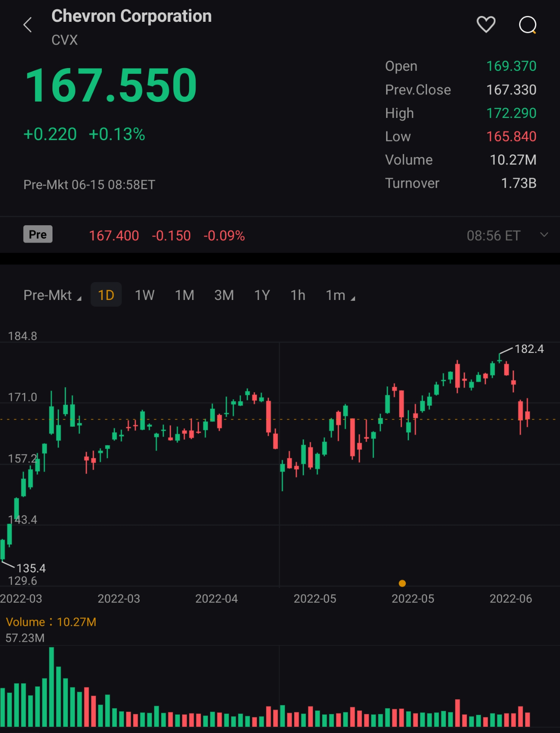The image size is (560, 733).
Task: Tap the +0.13% change percentage
Action: [117, 134]
